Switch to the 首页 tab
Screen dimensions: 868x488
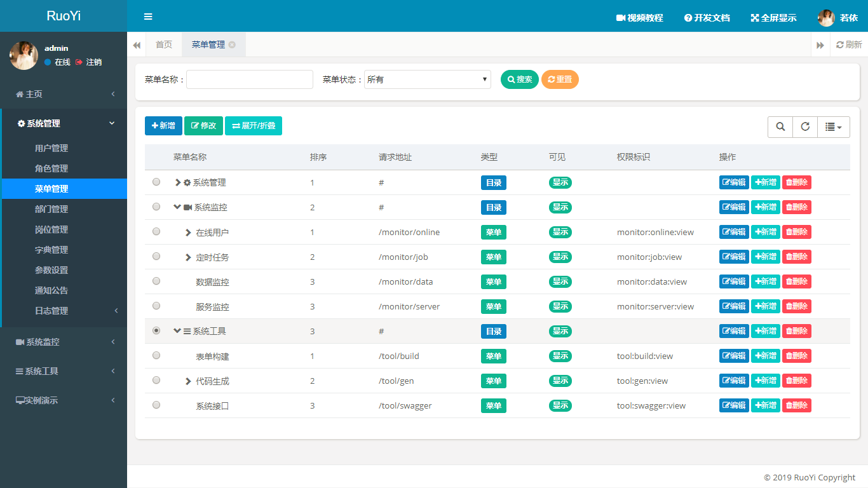(164, 44)
